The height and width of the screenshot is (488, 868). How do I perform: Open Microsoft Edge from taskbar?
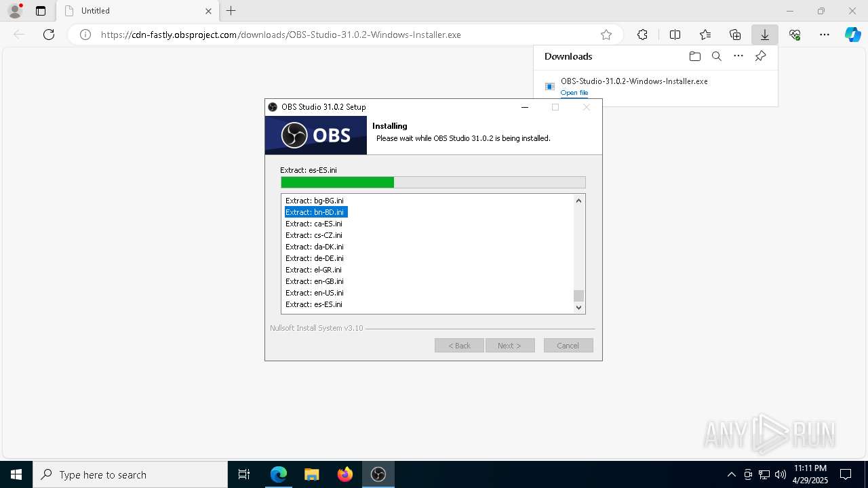(x=279, y=474)
